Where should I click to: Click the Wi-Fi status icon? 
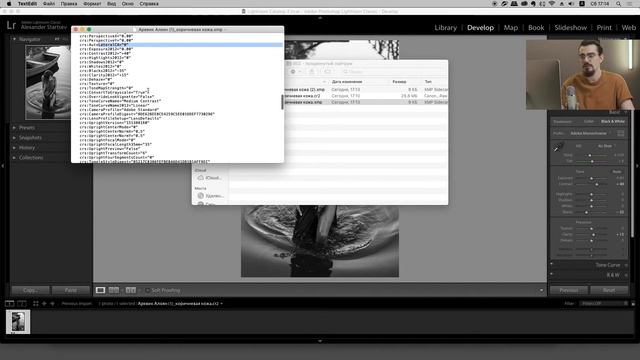coord(552,4)
